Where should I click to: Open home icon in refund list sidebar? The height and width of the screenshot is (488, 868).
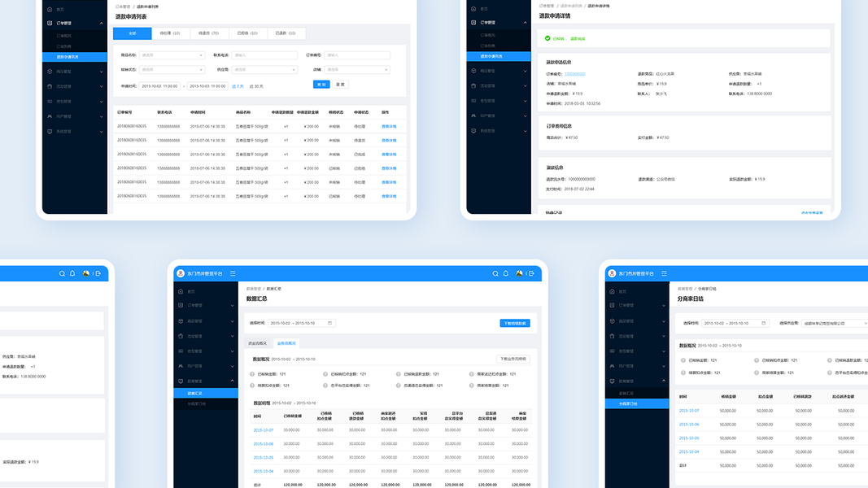coord(50,9)
